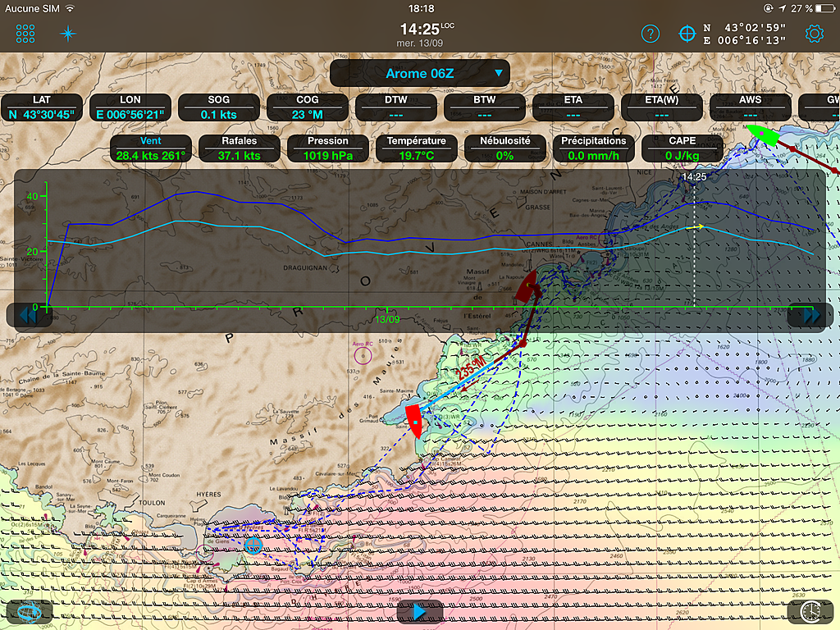Tap the red route waypoint off Saint-Raphaël

pos(523,344)
